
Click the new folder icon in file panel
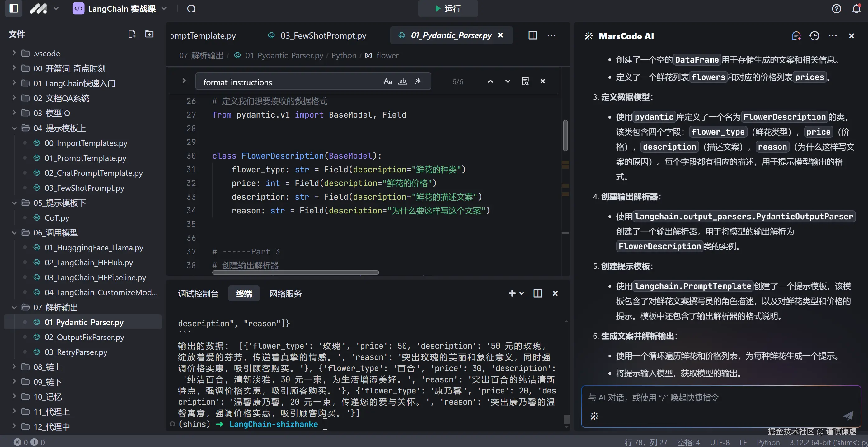(x=149, y=34)
